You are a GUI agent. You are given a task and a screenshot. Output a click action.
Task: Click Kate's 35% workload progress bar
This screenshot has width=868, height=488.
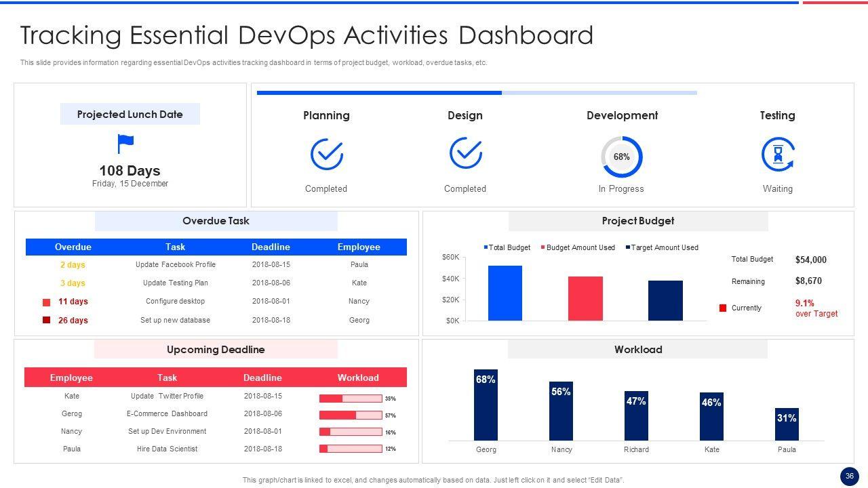coord(351,399)
